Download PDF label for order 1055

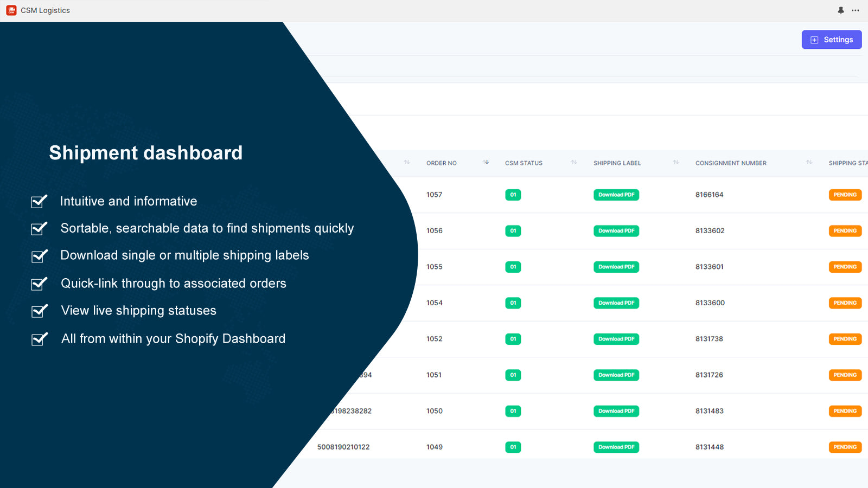[616, 267]
